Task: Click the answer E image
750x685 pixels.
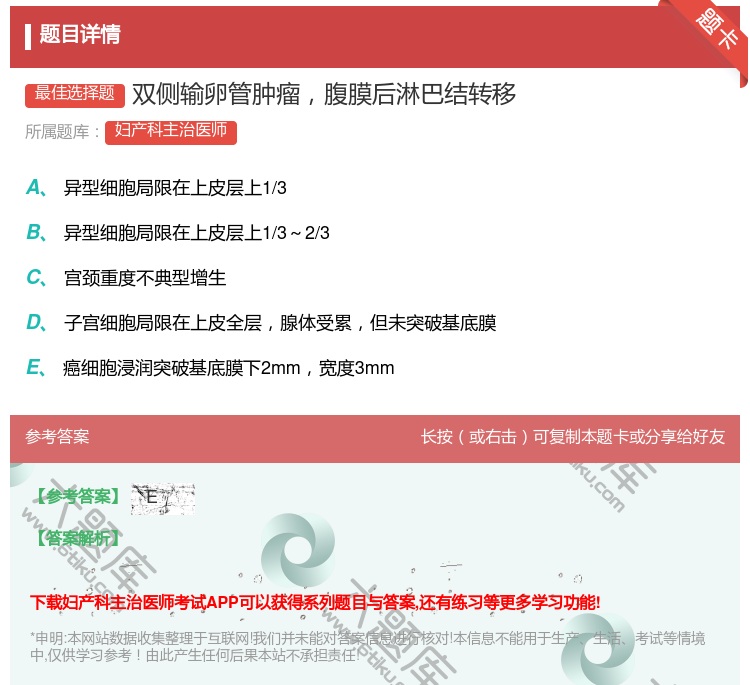Action: [163, 499]
